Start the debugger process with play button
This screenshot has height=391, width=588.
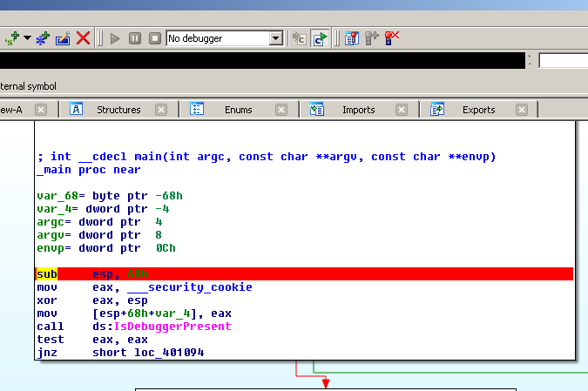tap(116, 38)
